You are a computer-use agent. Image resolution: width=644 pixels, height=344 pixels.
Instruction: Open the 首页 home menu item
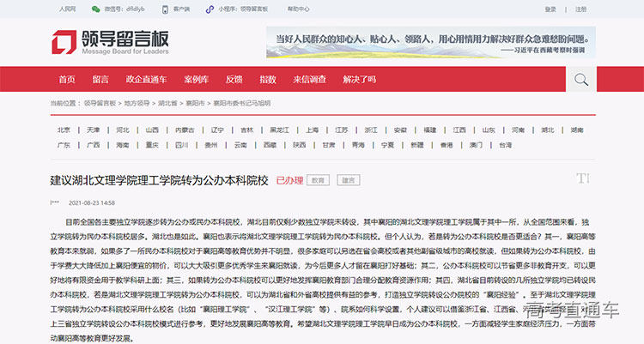(x=66, y=80)
